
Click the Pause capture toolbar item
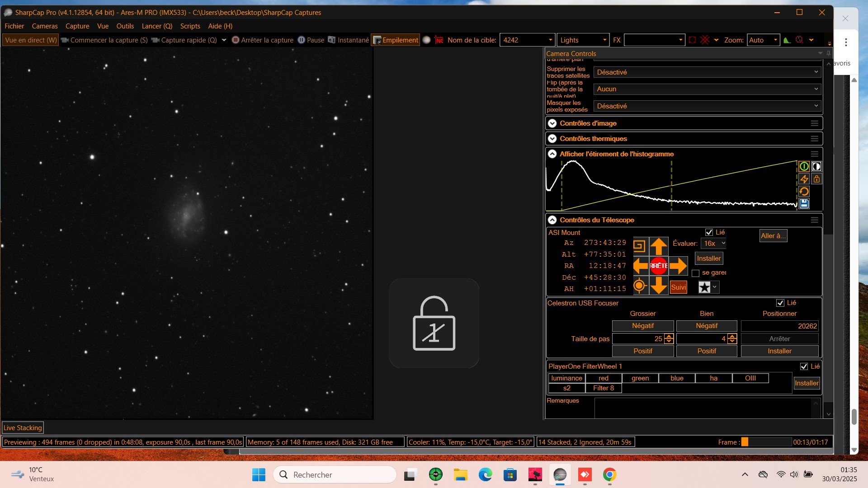(x=311, y=40)
